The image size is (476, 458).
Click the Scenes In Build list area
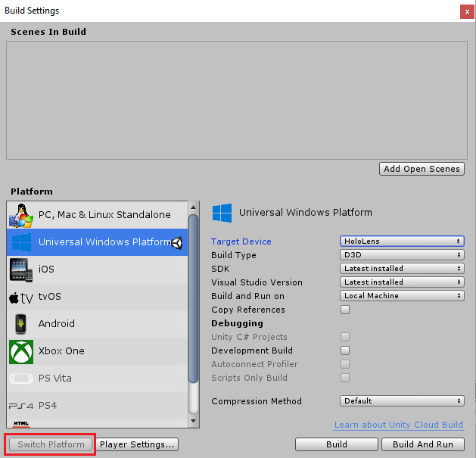click(x=237, y=100)
